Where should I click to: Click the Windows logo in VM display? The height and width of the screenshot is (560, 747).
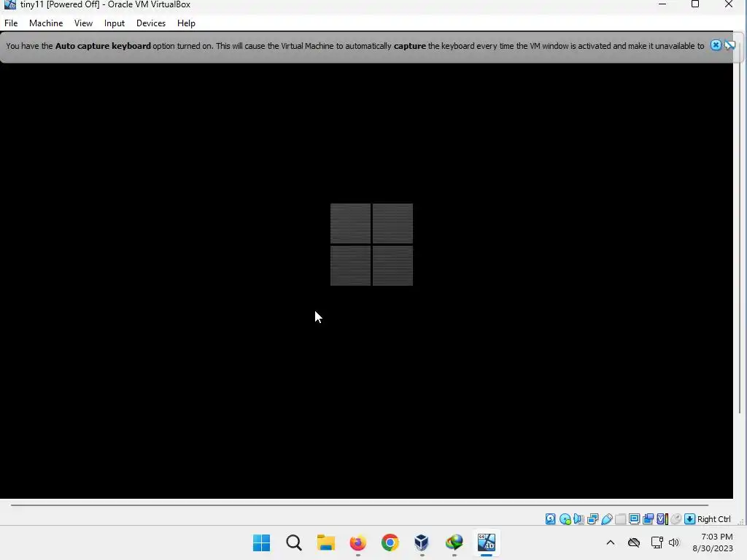[371, 245]
